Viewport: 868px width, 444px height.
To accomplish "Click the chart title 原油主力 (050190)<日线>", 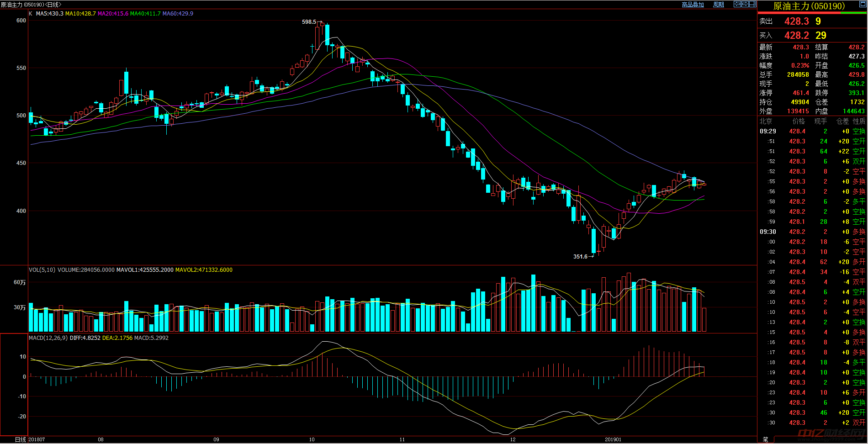I will [x=31, y=5].
